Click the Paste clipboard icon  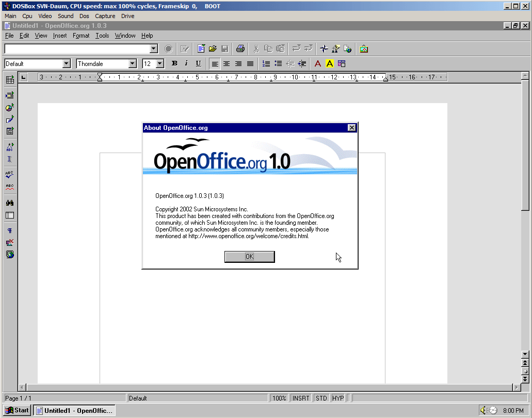click(x=280, y=49)
